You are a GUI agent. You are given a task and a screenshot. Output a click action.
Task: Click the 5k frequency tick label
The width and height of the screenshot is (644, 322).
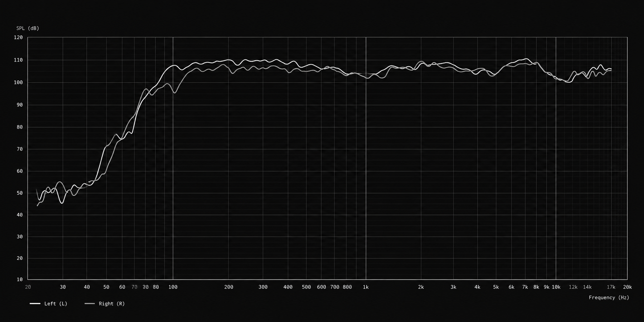pos(496,287)
